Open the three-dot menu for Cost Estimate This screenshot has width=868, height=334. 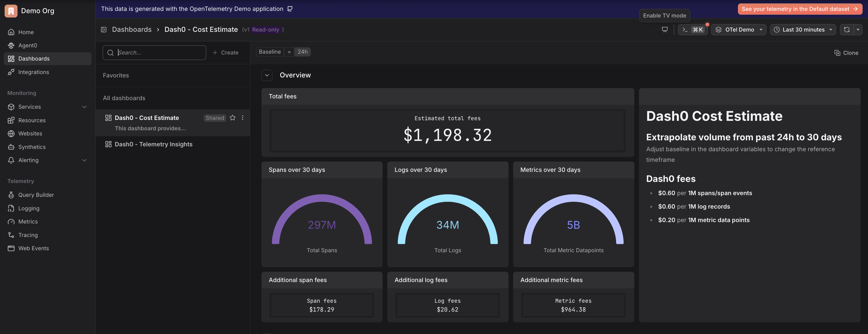point(243,118)
